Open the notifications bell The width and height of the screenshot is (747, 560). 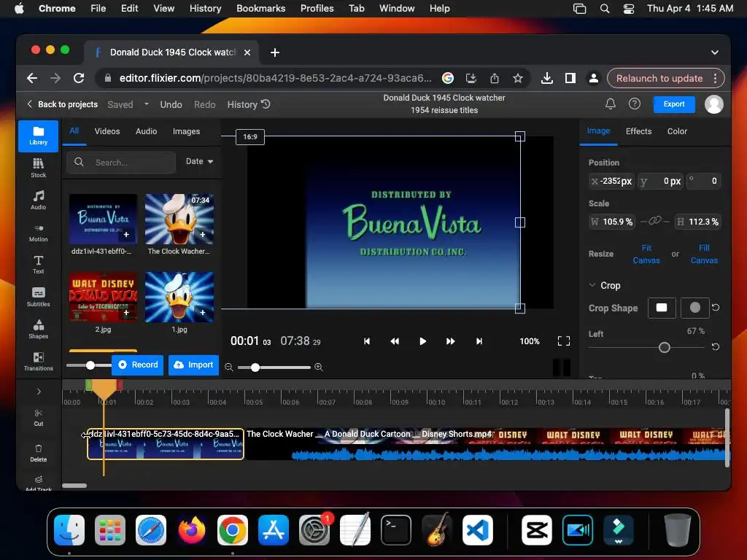pyautogui.click(x=611, y=104)
